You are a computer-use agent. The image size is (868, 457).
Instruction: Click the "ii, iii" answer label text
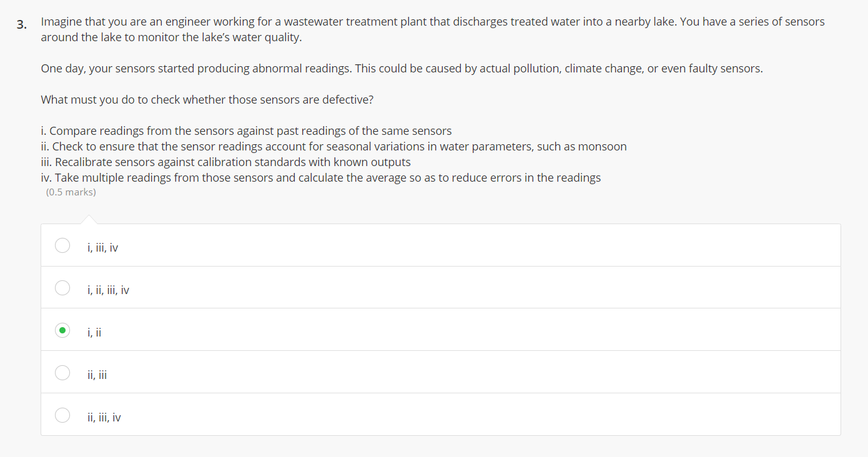click(97, 375)
